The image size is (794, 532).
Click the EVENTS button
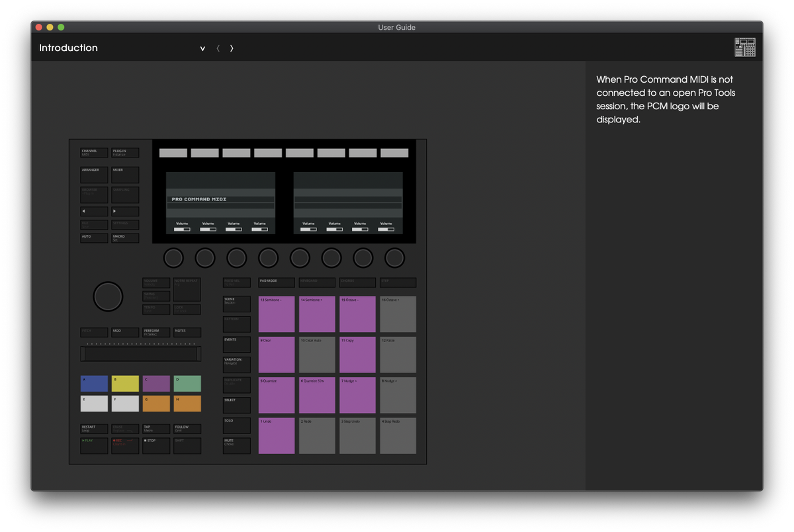click(237, 344)
